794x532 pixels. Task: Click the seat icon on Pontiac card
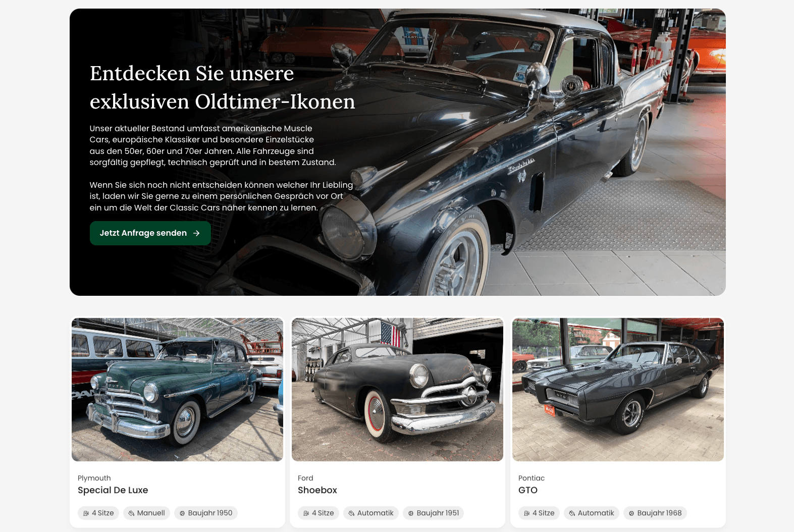click(527, 513)
